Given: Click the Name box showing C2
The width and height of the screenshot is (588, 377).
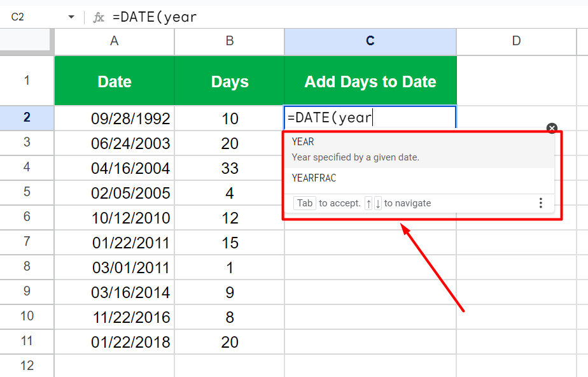Looking at the screenshot, I should click(18, 17).
